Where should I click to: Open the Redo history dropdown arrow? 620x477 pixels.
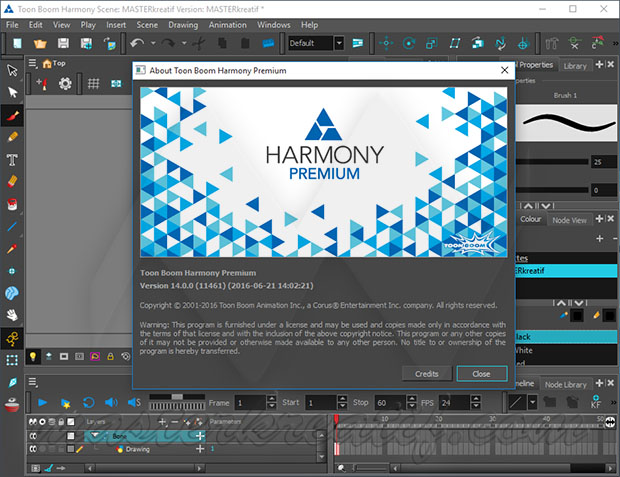click(x=184, y=43)
